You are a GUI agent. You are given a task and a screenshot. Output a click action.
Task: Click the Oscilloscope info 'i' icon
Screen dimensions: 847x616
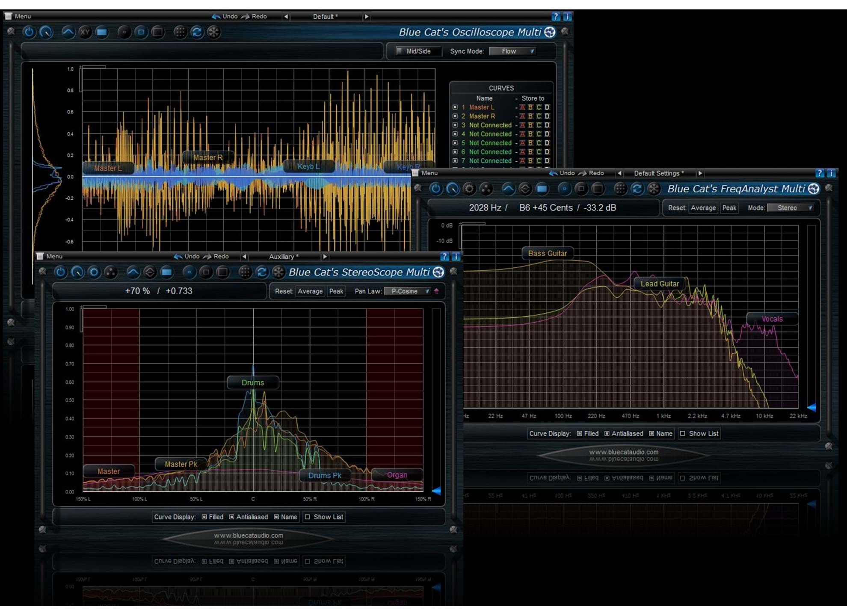[x=567, y=17]
